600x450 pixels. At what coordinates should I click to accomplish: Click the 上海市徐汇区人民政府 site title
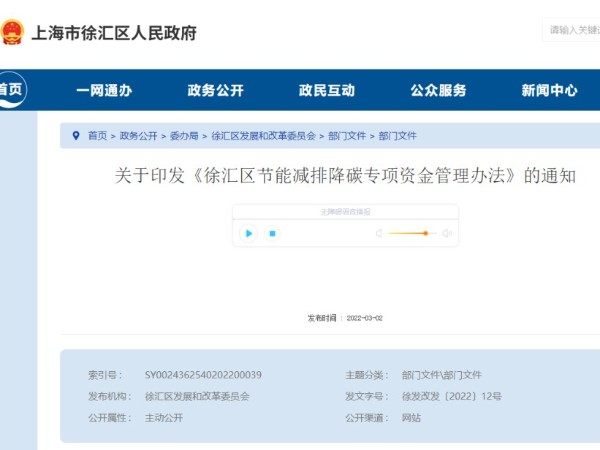[114, 33]
